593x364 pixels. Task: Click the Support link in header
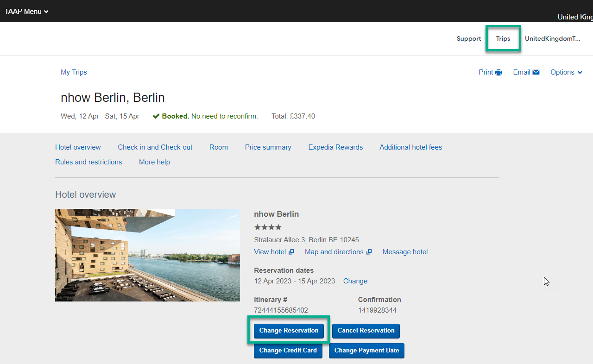469,38
